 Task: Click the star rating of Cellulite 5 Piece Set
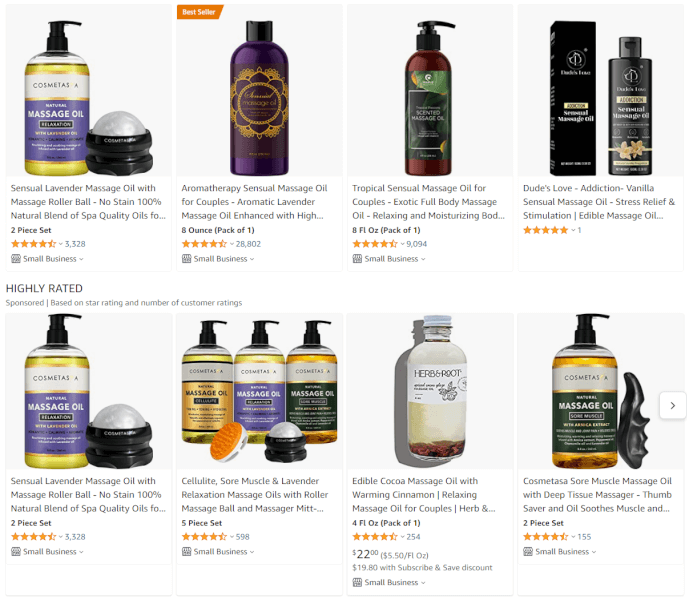(204, 537)
